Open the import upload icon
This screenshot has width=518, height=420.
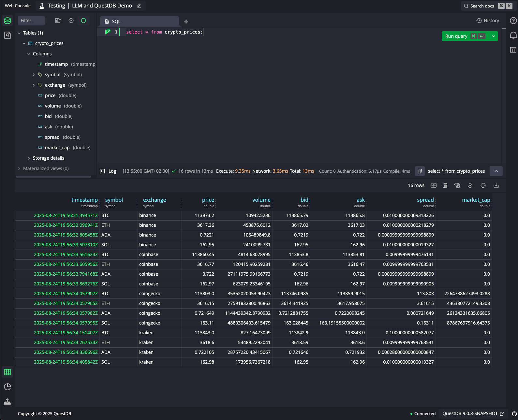(7, 401)
